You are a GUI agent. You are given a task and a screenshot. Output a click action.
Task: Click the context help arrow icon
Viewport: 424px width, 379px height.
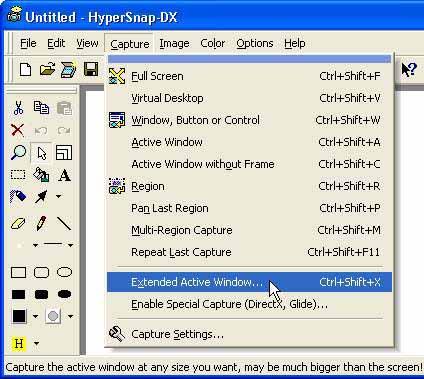click(x=409, y=70)
